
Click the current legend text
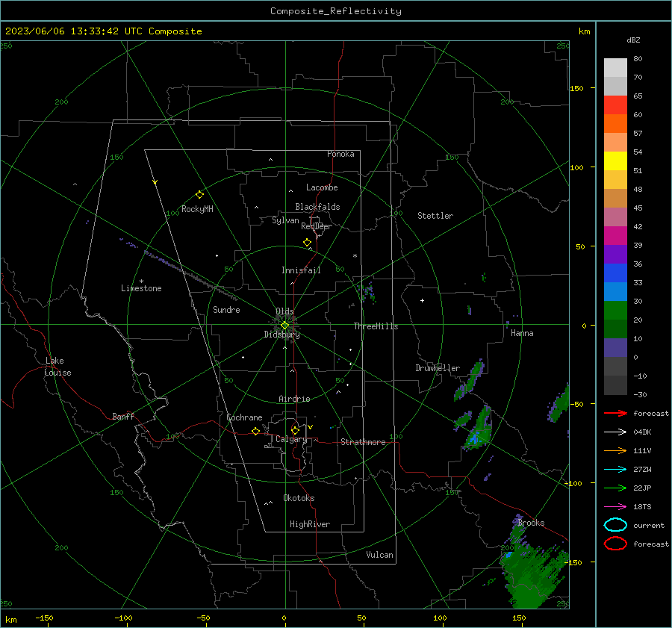click(x=649, y=525)
